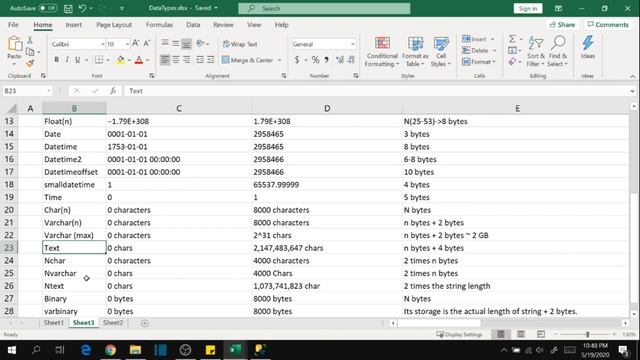Switch to Sheet1 tab
The height and width of the screenshot is (360, 640).
click(53, 323)
